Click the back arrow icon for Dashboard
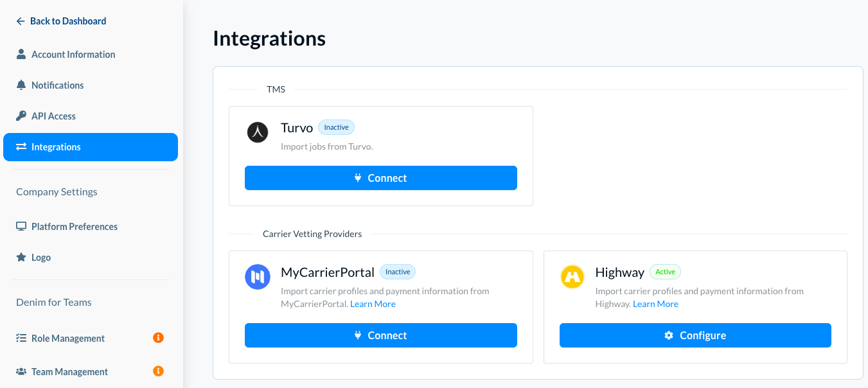868x388 pixels. [x=21, y=21]
